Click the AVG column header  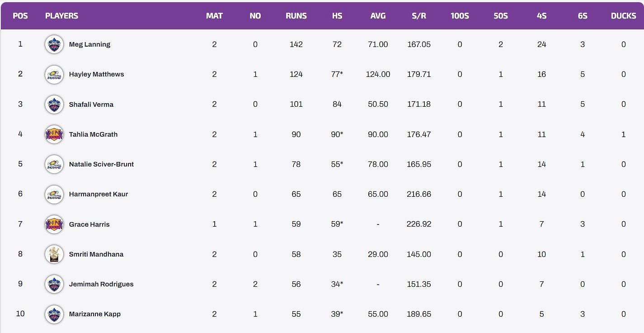378,16
